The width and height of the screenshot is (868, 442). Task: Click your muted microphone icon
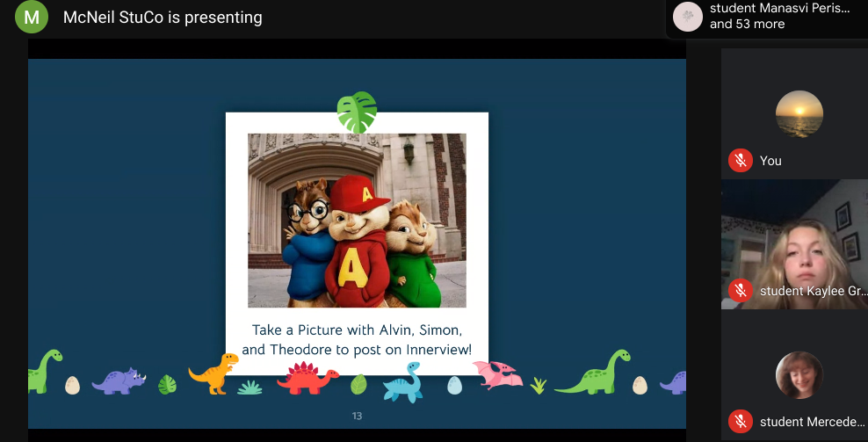(x=740, y=161)
